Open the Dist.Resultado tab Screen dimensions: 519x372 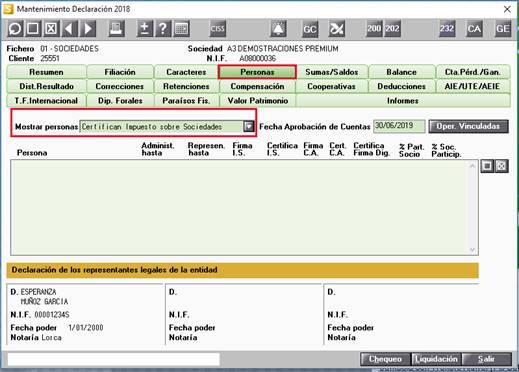point(46,86)
